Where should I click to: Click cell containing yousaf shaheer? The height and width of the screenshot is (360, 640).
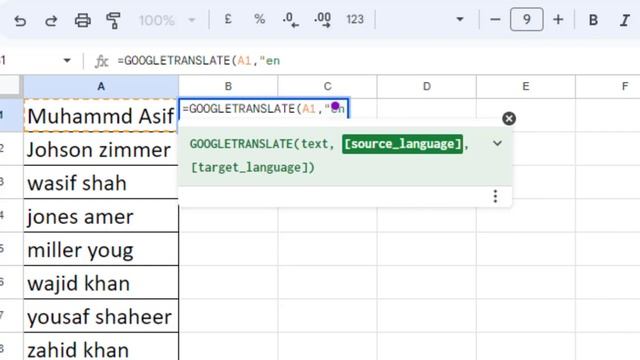[x=101, y=316]
